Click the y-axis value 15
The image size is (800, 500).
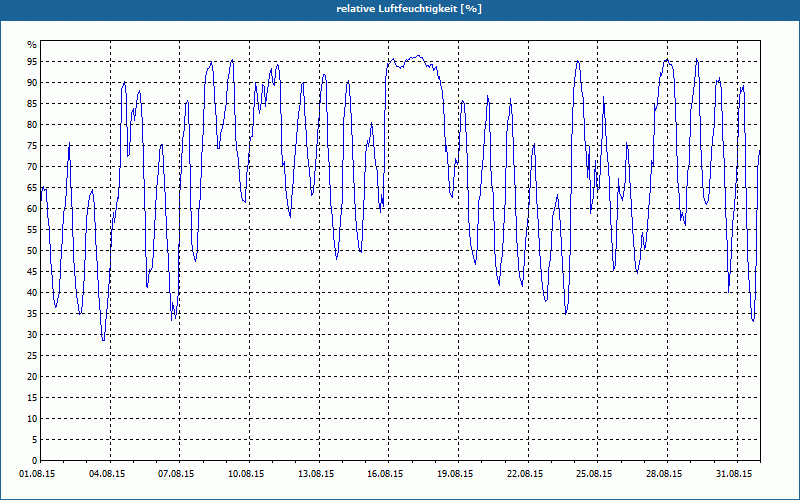[32, 397]
